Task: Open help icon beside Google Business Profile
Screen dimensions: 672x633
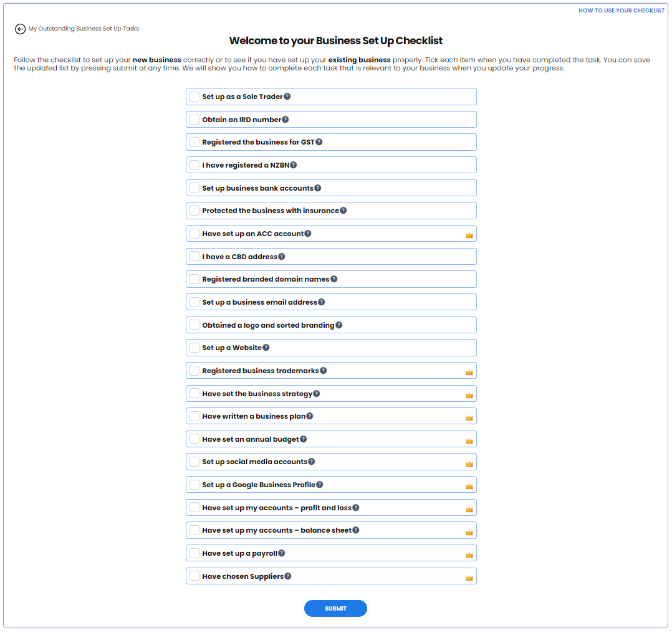Action: (320, 484)
